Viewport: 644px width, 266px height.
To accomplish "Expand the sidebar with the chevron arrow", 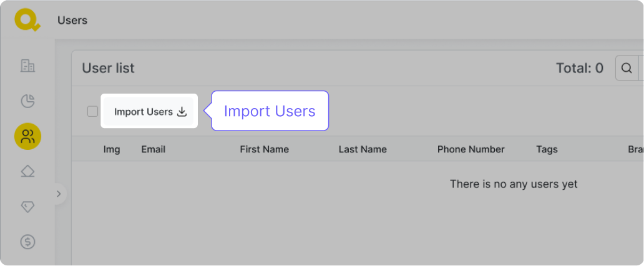I will [59, 194].
